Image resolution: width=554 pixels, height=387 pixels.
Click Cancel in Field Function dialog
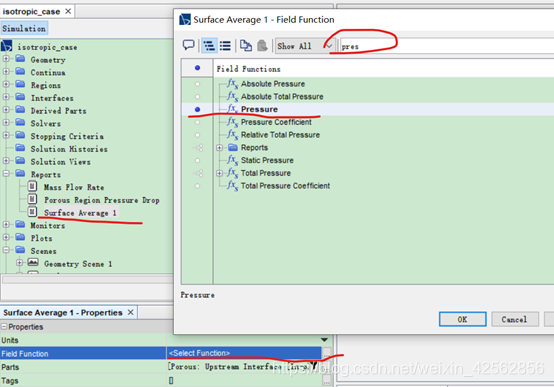tap(514, 319)
